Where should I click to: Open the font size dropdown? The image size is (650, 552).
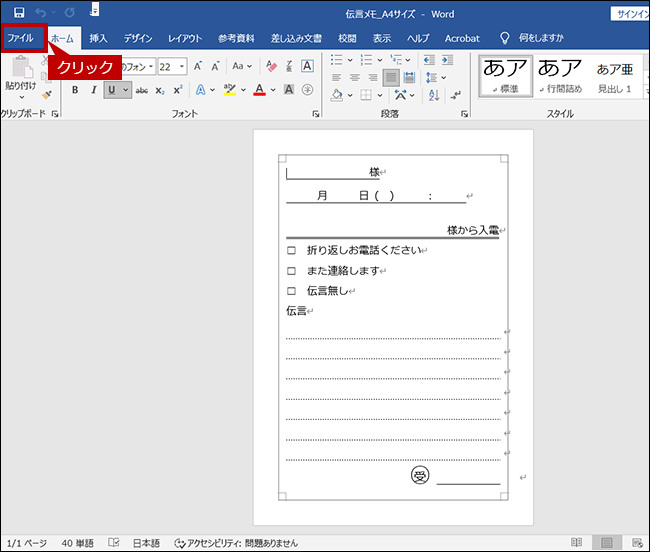point(180,66)
